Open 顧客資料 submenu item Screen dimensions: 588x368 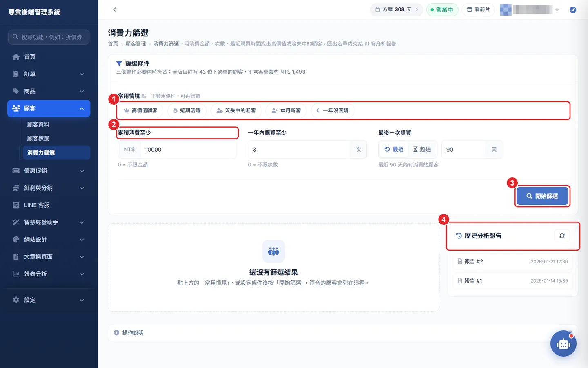38,124
